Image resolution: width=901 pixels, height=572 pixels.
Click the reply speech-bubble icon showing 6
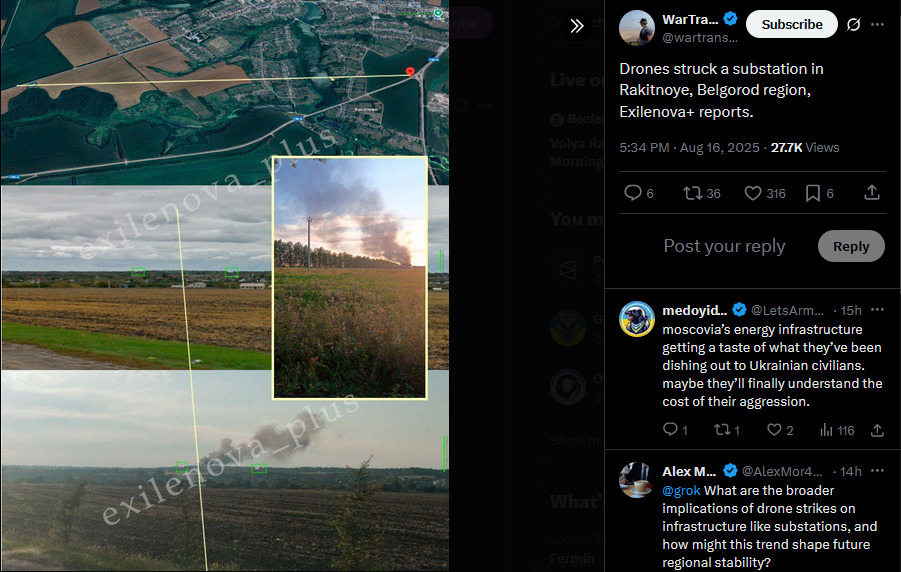pos(633,193)
